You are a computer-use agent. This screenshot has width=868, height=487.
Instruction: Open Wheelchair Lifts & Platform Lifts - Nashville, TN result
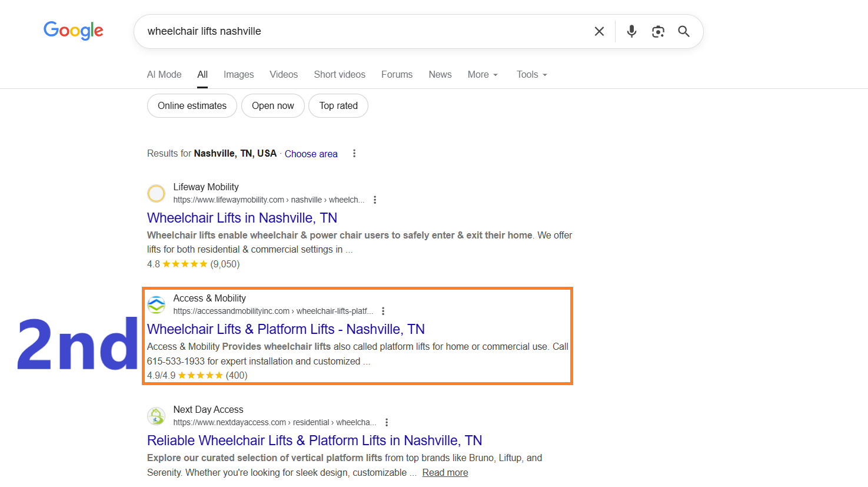(286, 329)
